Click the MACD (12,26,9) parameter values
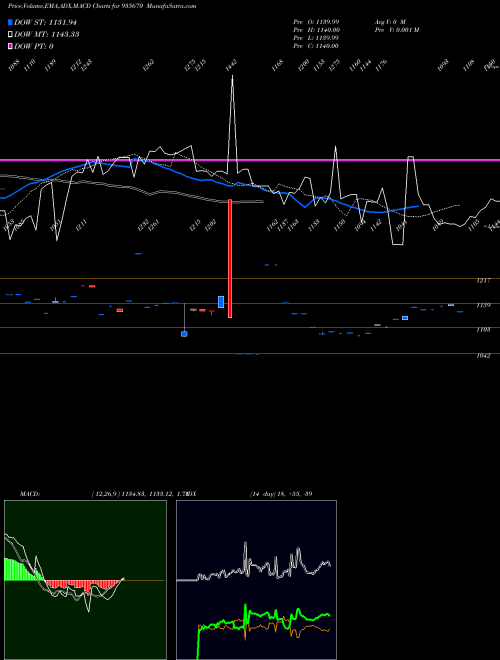This screenshot has height=660, width=500. [x=139, y=493]
